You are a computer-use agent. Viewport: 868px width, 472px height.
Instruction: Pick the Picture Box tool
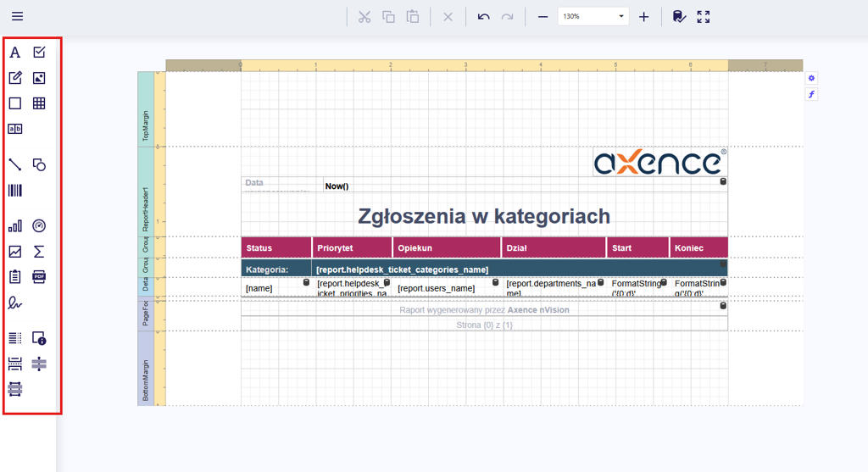click(x=39, y=78)
